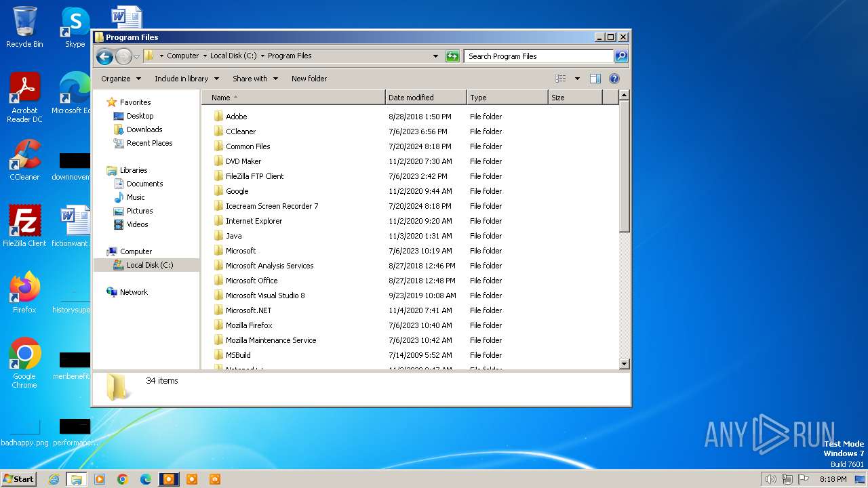The image size is (868, 488).
Task: Select Desktop under Favorites
Action: [140, 116]
